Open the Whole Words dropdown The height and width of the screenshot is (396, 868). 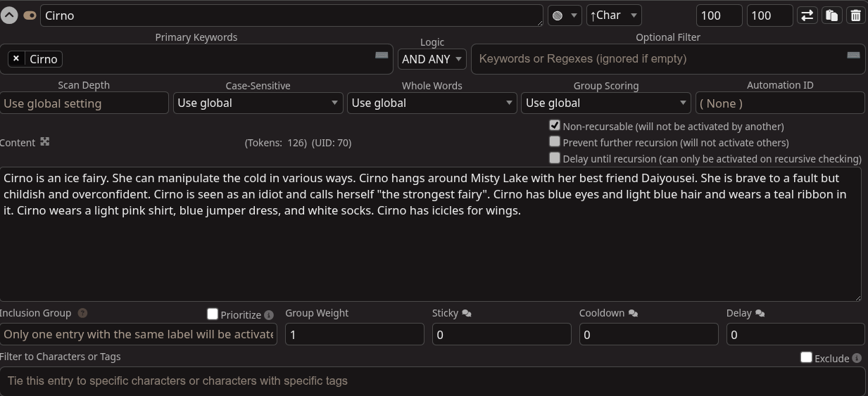[x=432, y=103]
